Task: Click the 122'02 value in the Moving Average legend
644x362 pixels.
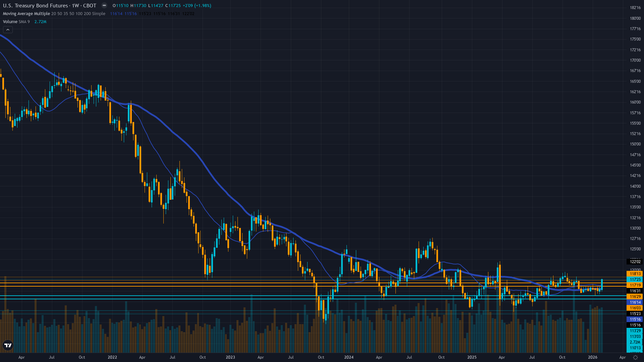Action: tap(188, 14)
